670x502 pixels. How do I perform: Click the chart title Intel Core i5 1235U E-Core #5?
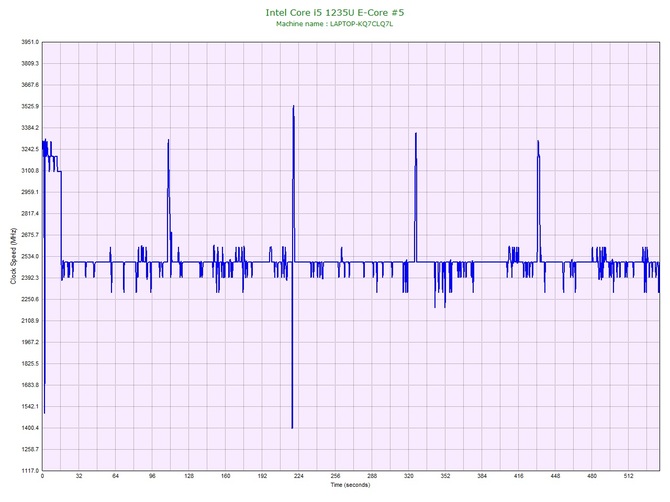coord(335,12)
